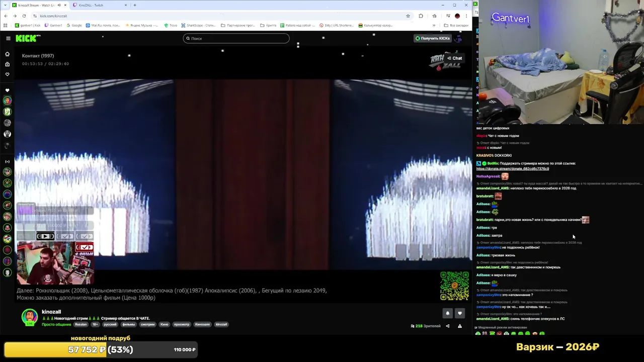The width and height of the screenshot is (644, 362).
Task: Click browser back arrow
Action: [x=6, y=16]
